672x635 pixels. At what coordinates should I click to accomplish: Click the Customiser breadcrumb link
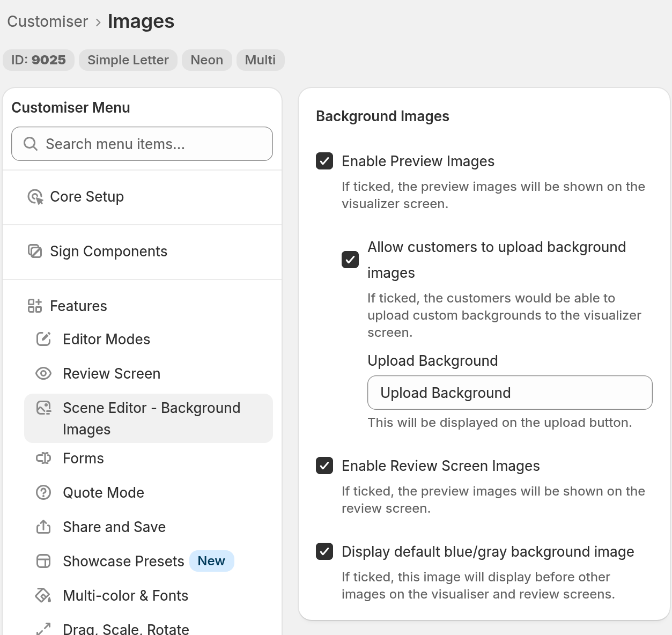(47, 21)
